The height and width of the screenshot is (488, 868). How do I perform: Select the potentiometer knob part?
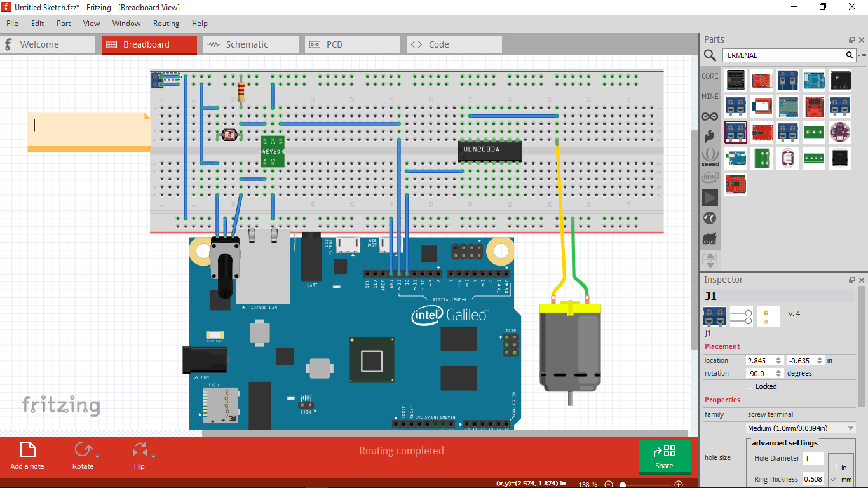(x=224, y=267)
